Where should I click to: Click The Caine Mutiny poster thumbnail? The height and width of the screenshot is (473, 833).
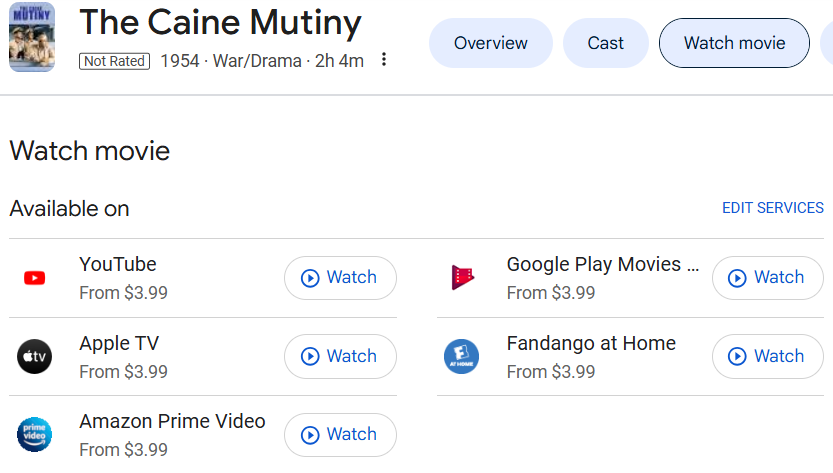click(32, 38)
